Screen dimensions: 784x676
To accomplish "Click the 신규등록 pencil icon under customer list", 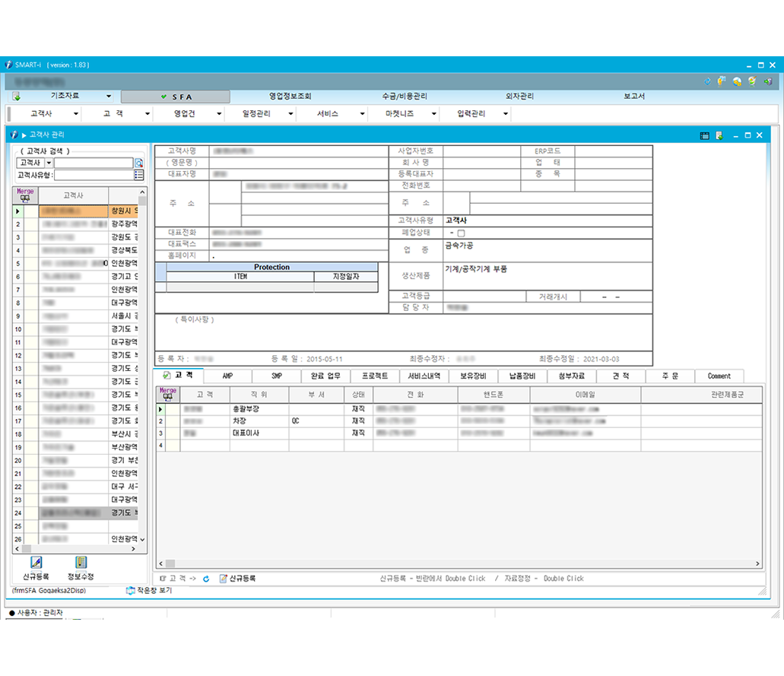I will tap(36, 563).
